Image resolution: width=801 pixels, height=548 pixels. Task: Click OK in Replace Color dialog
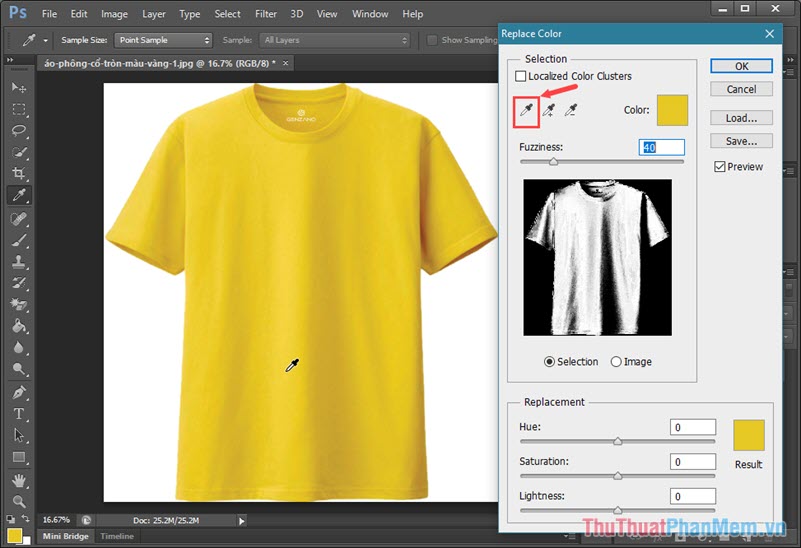click(741, 66)
